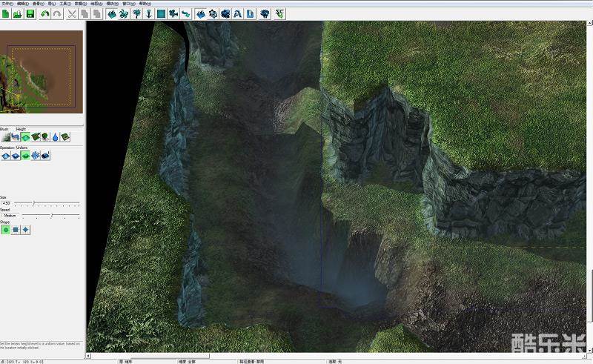Set brush shape to diamond
The height and width of the screenshot is (364, 593).
26,230
